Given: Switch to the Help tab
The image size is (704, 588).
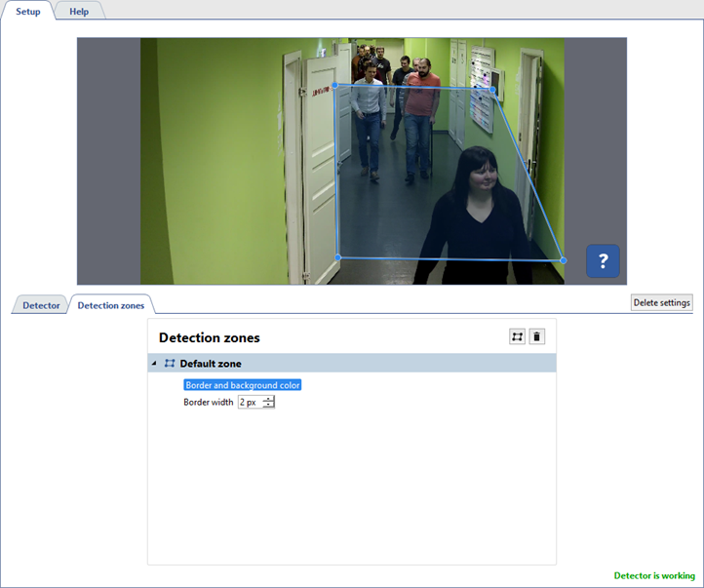Looking at the screenshot, I should click(x=79, y=12).
